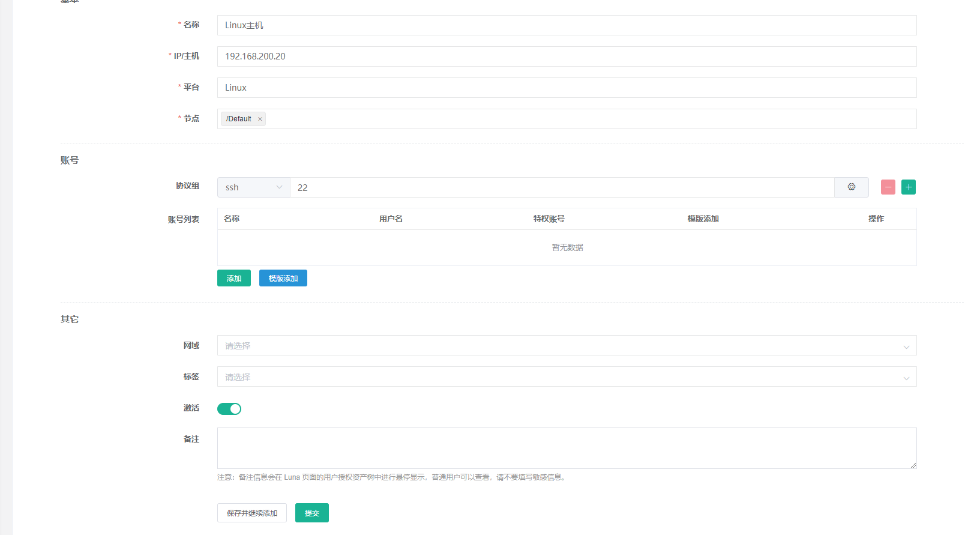The image size is (980, 535).
Task: Click the 账号 section heading
Action: [70, 160]
